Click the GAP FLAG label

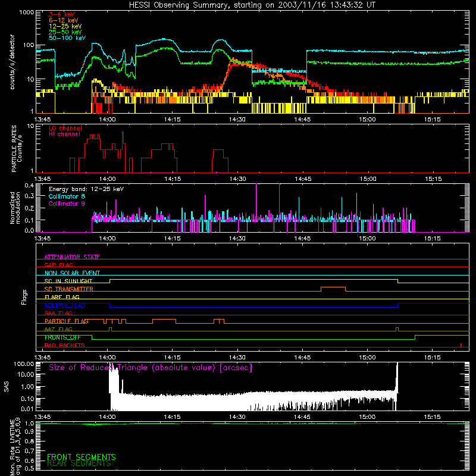58,265
